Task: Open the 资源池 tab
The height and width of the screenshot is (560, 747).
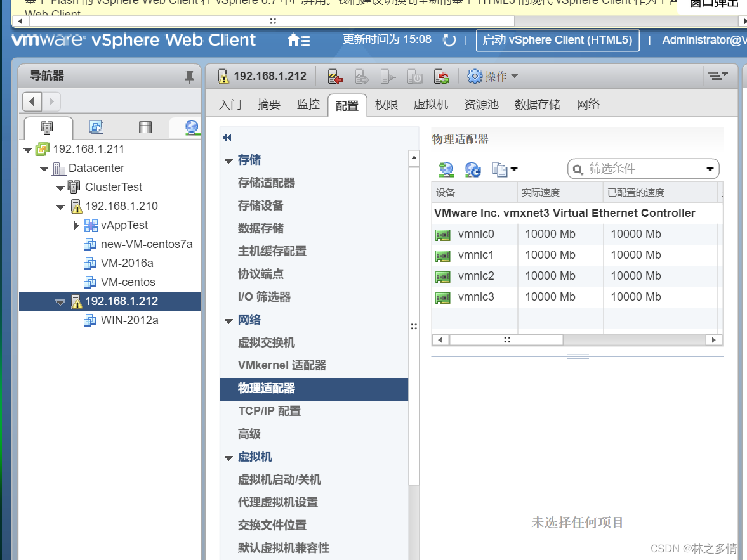Action: click(481, 105)
